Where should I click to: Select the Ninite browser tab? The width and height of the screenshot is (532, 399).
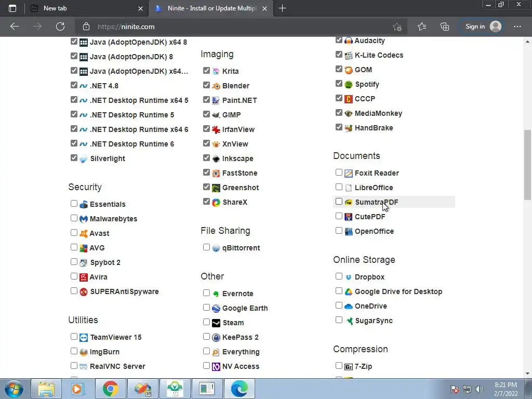(x=210, y=8)
